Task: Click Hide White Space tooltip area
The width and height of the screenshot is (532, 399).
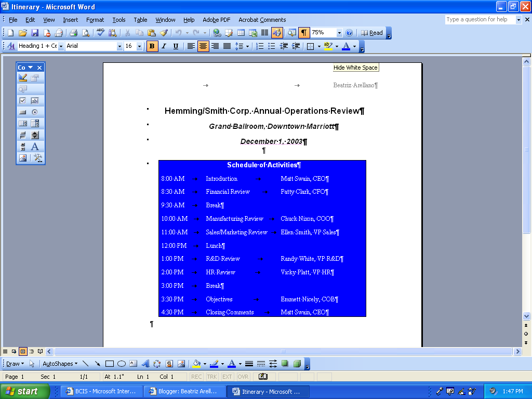Action: [355, 68]
